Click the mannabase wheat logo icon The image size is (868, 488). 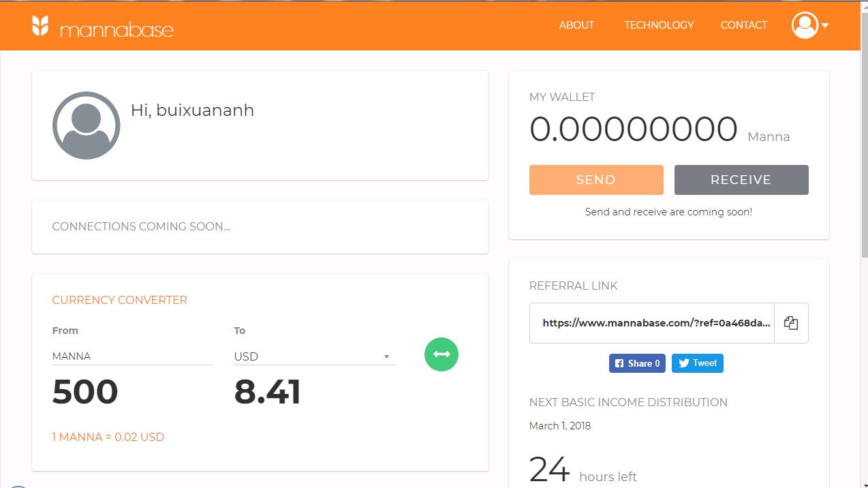40,26
